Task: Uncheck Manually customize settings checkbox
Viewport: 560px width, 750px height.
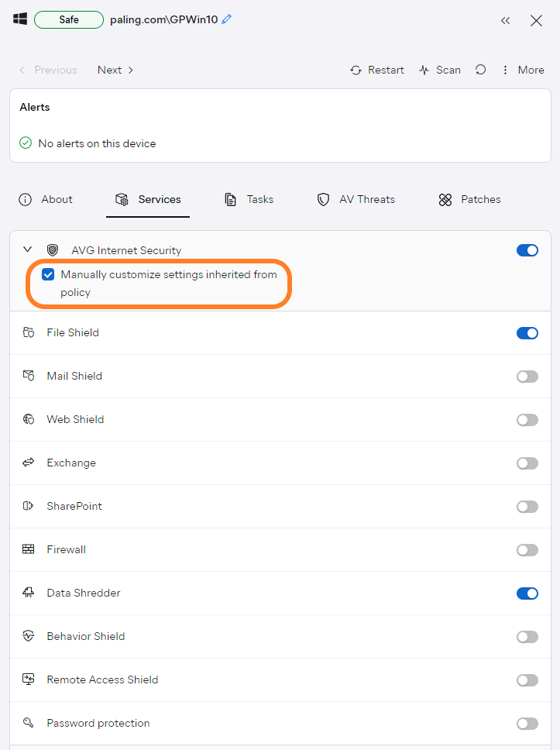Action: [x=48, y=274]
